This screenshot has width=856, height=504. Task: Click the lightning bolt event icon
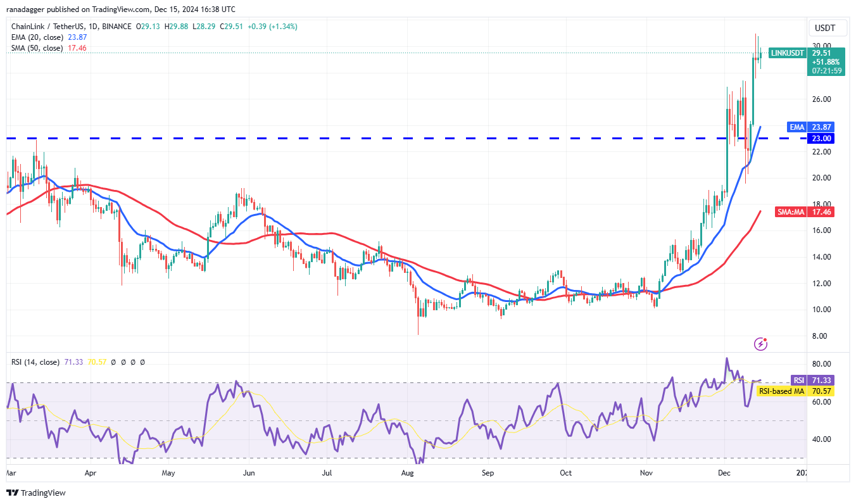[x=761, y=344]
